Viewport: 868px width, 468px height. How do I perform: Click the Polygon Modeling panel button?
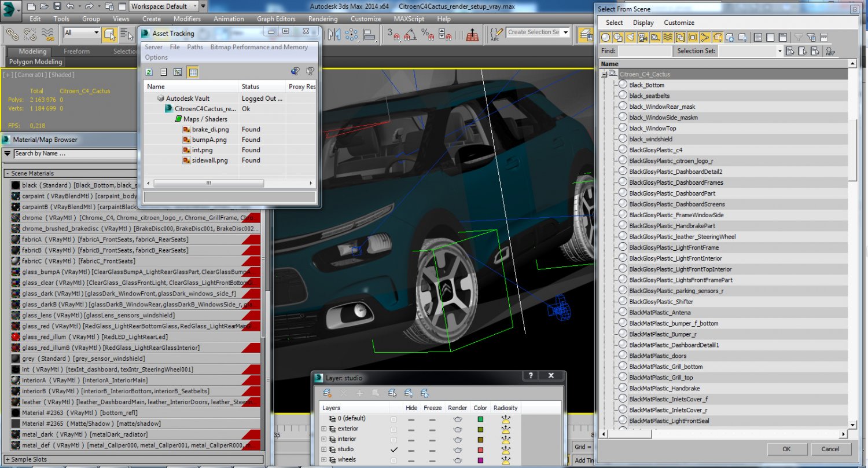(x=36, y=61)
